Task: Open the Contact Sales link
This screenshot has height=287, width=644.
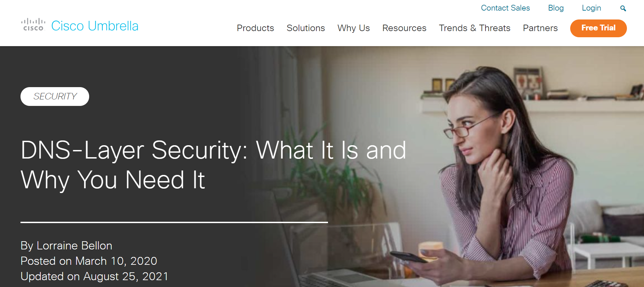Action: (x=505, y=8)
